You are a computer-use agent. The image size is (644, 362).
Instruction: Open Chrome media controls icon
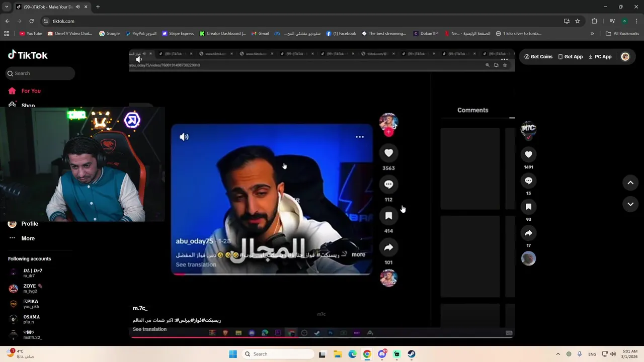point(612,21)
